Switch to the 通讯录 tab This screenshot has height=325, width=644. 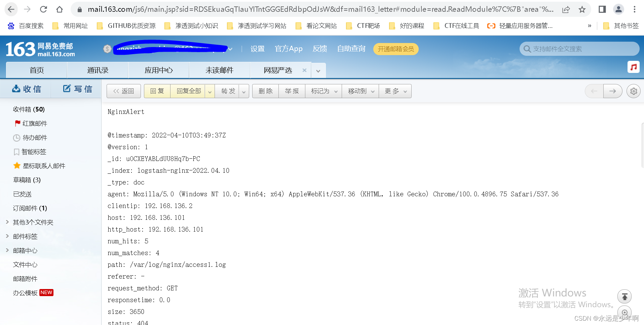pos(98,70)
